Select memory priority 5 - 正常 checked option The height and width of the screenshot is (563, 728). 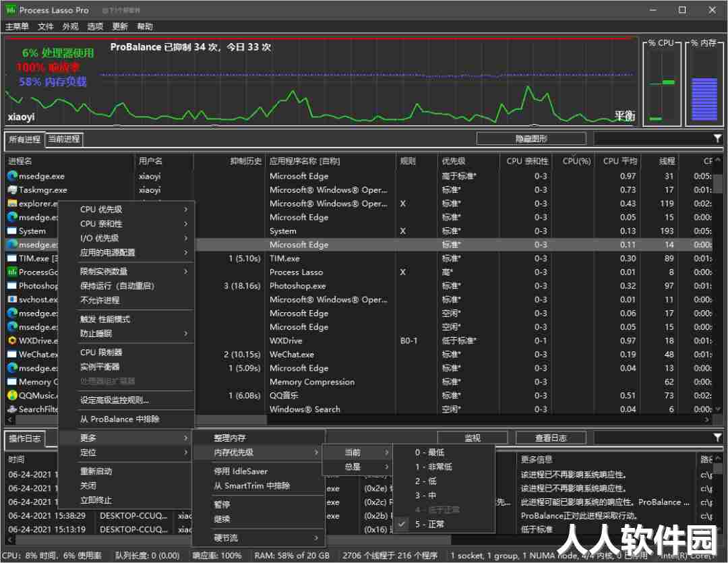point(444,524)
